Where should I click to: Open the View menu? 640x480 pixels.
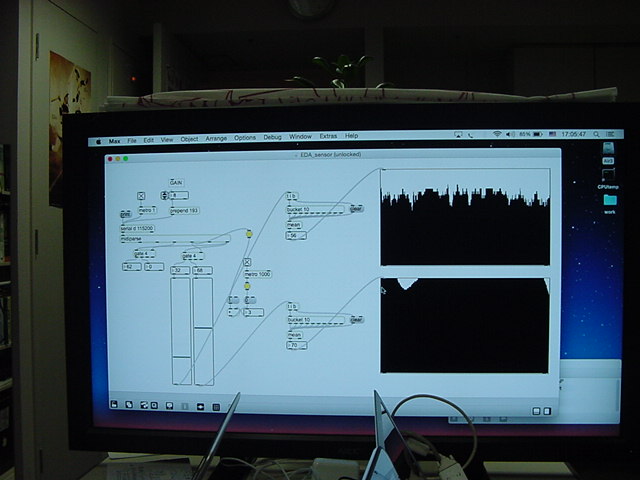(x=167, y=140)
